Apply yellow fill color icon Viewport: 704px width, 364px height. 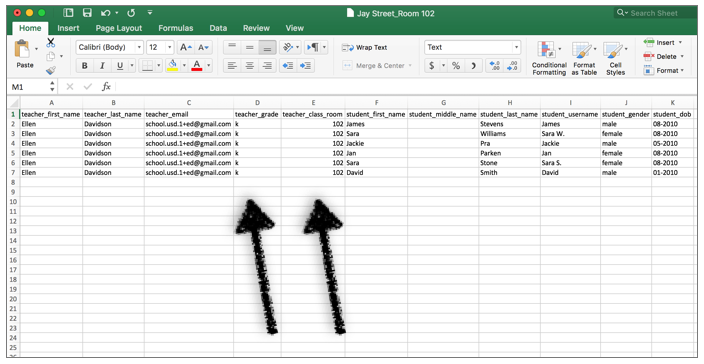coord(172,66)
